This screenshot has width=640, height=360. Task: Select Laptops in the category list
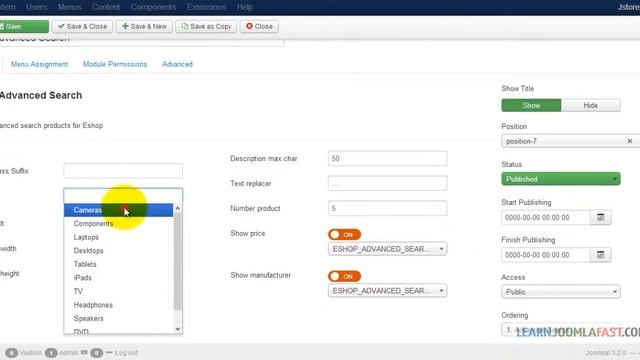[x=118, y=237]
